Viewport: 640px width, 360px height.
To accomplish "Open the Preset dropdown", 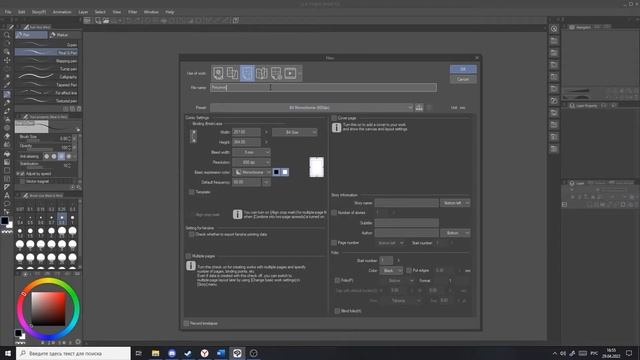I will (x=311, y=108).
